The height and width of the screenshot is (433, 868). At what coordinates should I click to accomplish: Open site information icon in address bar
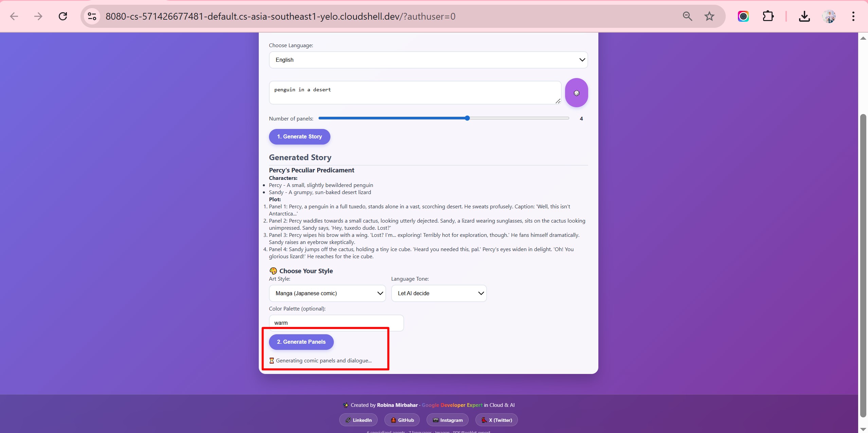(92, 16)
